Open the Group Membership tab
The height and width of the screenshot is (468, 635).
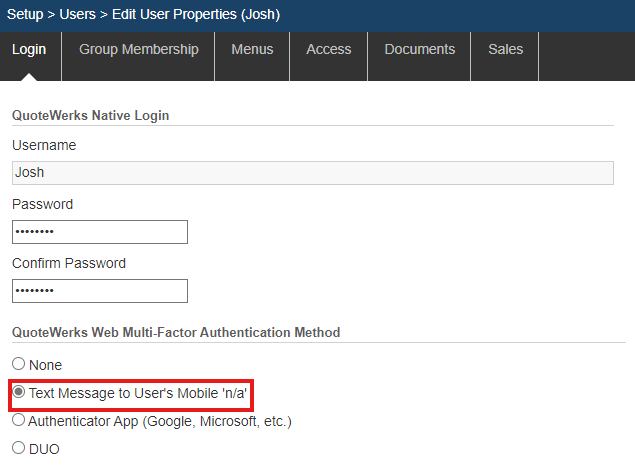[x=139, y=50]
